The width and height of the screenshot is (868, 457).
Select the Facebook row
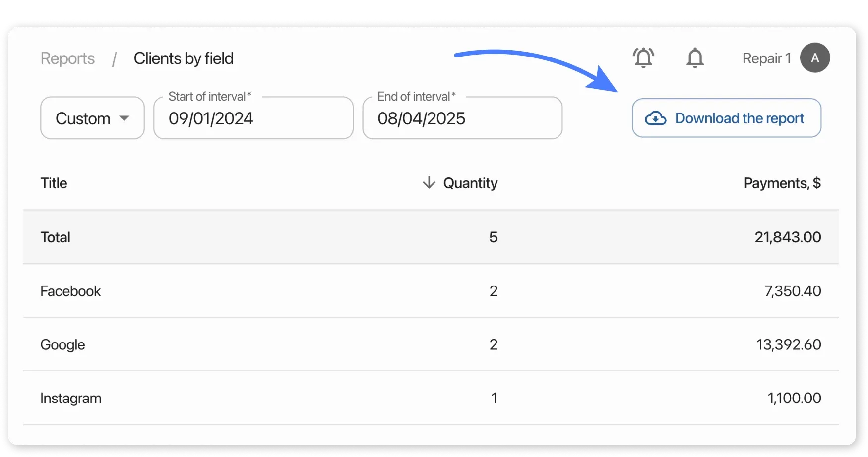click(248, 291)
